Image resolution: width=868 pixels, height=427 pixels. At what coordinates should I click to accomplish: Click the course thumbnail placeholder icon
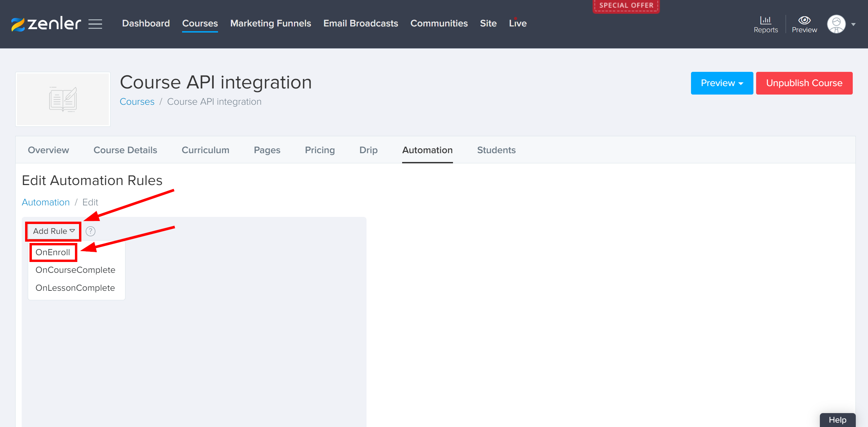pyautogui.click(x=62, y=99)
